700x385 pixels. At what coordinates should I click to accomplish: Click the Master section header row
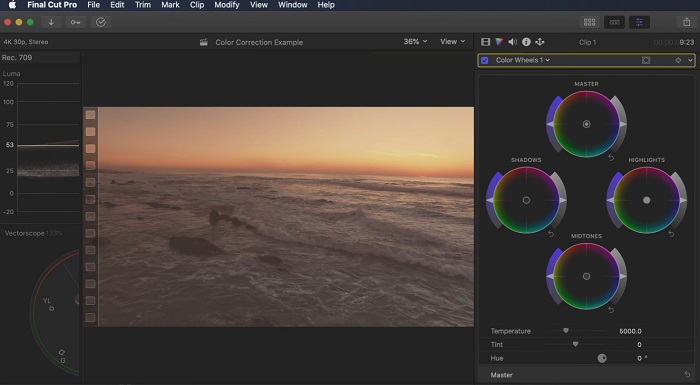[587, 375]
